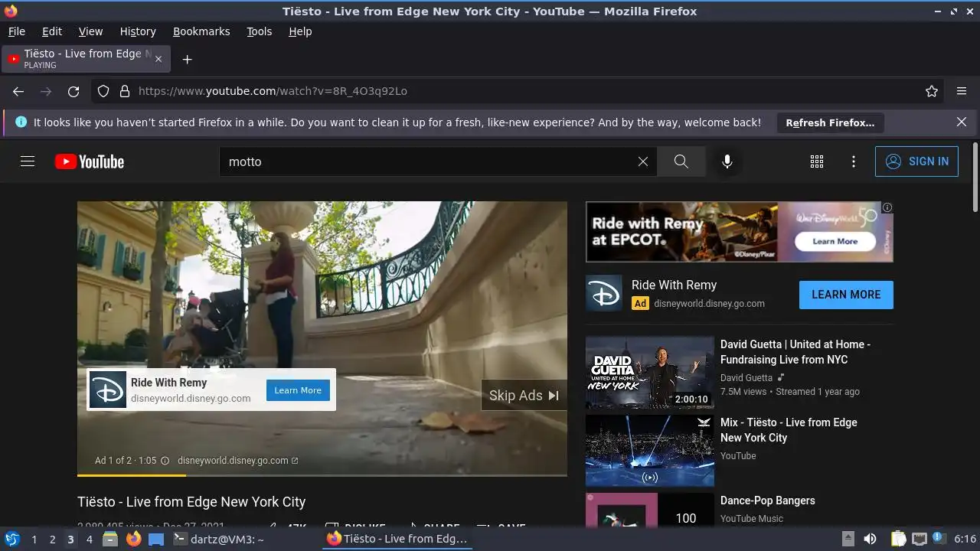Bookmark this page with the star
This screenshot has width=980, height=551.
(x=932, y=91)
